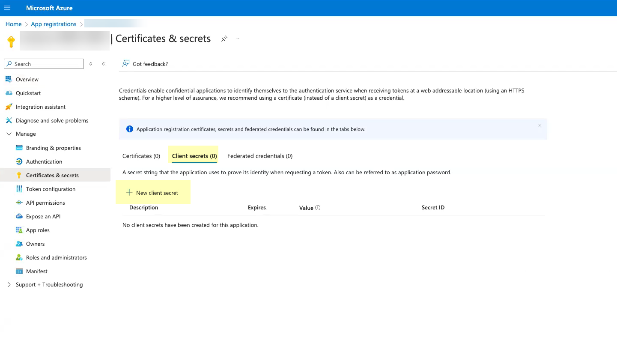This screenshot has height=364, width=617.
Task: Dismiss the info banner with X
Action: coord(540,125)
